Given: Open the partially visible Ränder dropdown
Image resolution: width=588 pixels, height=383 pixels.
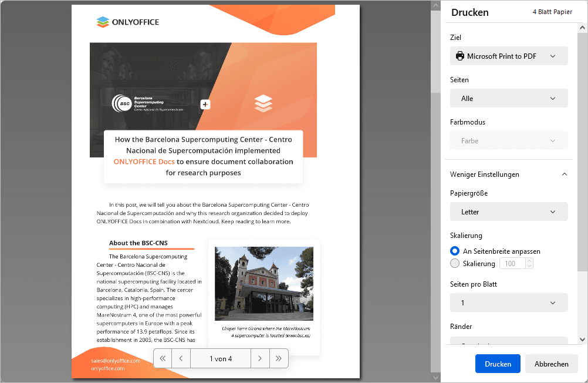Looking at the screenshot, I should click(509, 341).
